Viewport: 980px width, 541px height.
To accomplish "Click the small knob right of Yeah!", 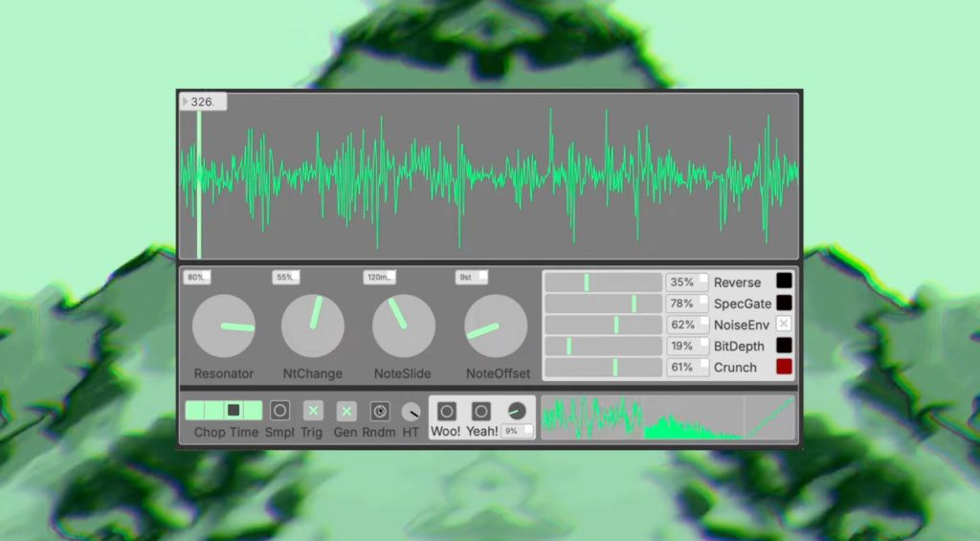I will (x=516, y=411).
